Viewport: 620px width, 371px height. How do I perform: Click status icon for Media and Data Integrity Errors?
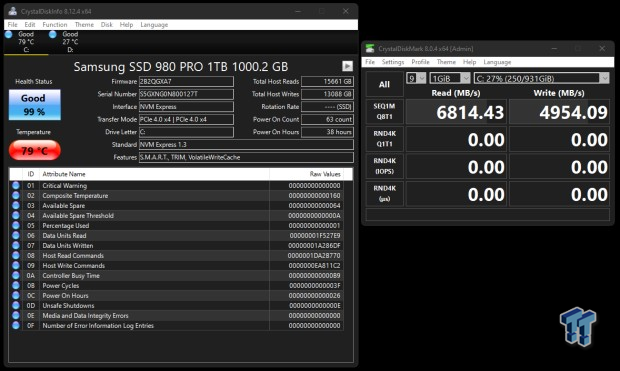pyautogui.click(x=16, y=316)
